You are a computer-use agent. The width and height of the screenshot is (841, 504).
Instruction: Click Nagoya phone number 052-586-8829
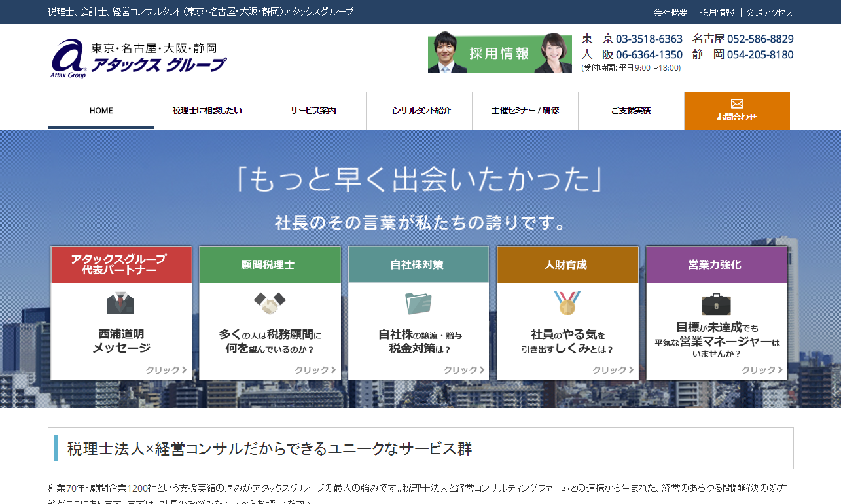click(760, 39)
